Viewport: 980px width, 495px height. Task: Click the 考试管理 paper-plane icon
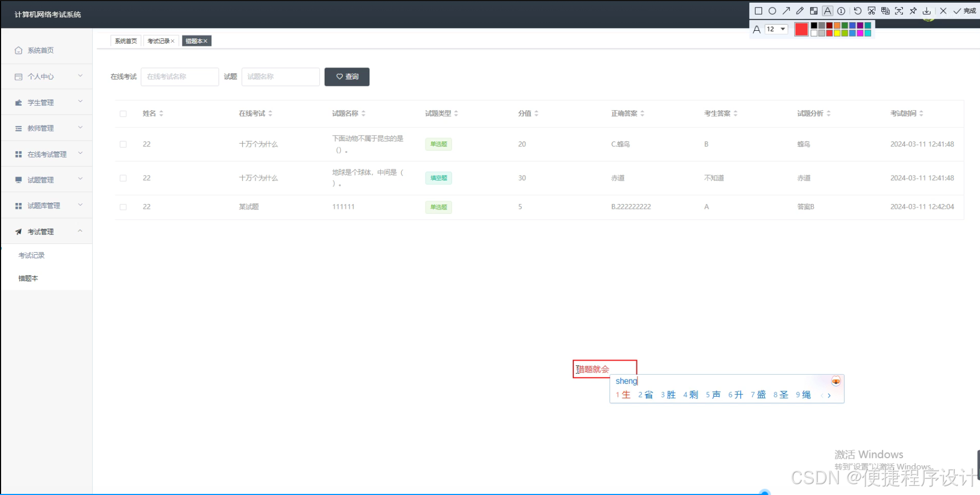coord(18,232)
